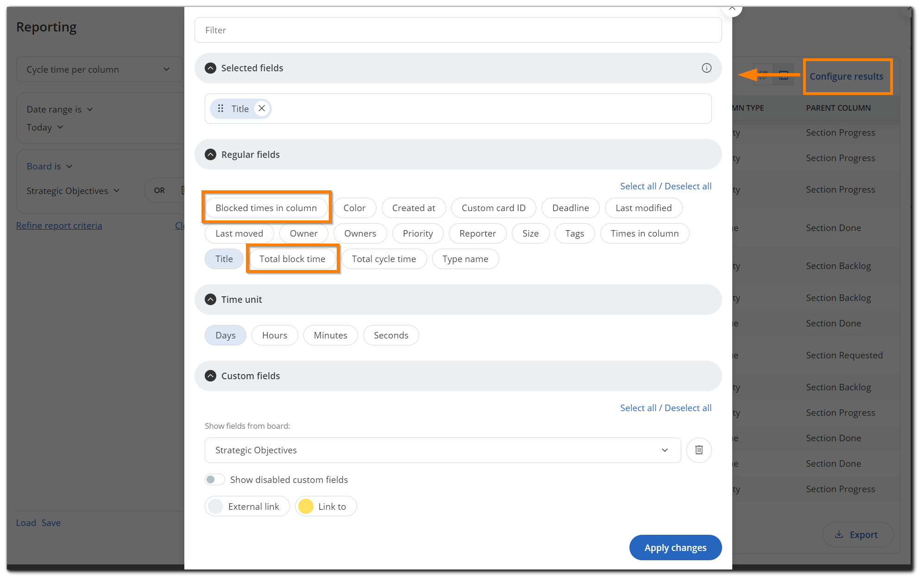Toggle the Owners field chip
This screenshot has width=924, height=582.
click(360, 233)
